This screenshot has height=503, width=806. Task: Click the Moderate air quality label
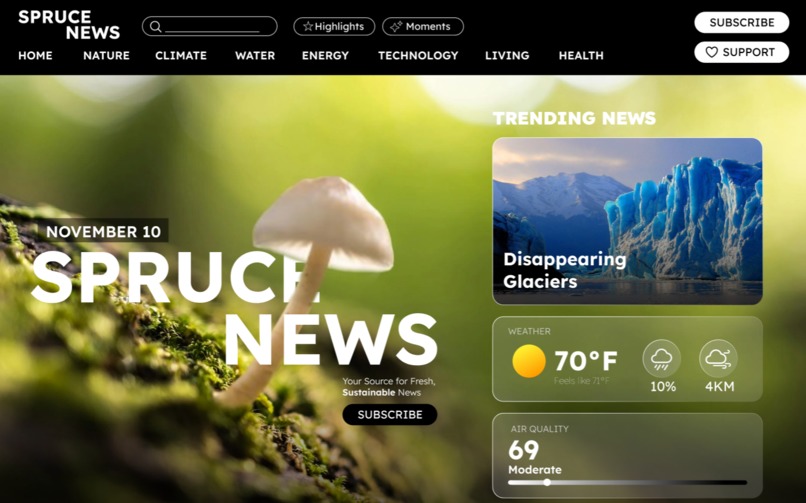tap(535, 470)
